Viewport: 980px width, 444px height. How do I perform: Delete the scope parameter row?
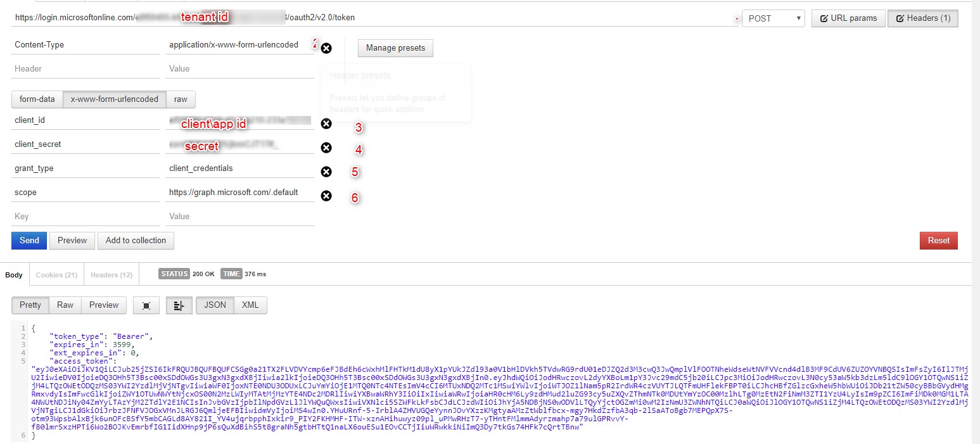326,196
